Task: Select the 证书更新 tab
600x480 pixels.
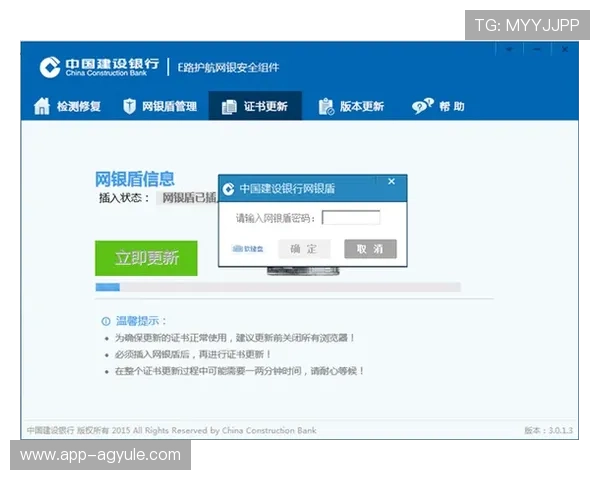Action: [255, 106]
